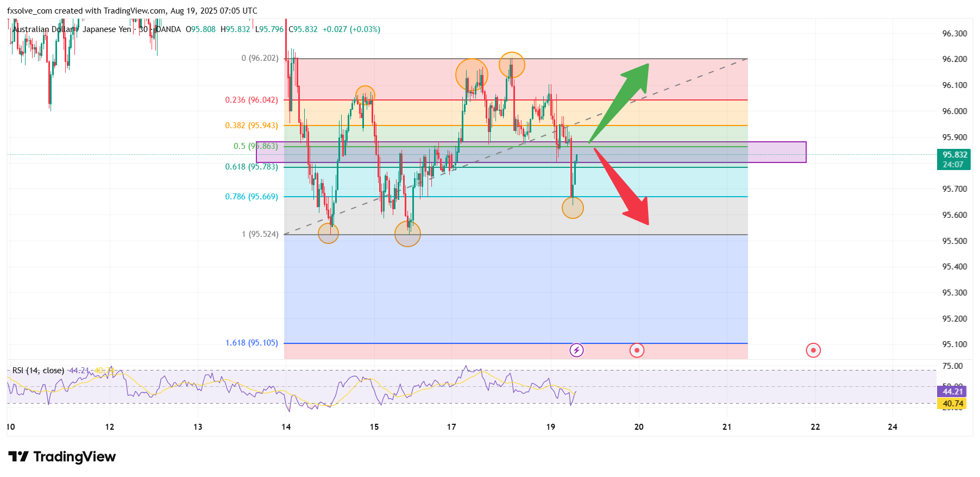Click 96.000 on the price axis

tap(954, 111)
